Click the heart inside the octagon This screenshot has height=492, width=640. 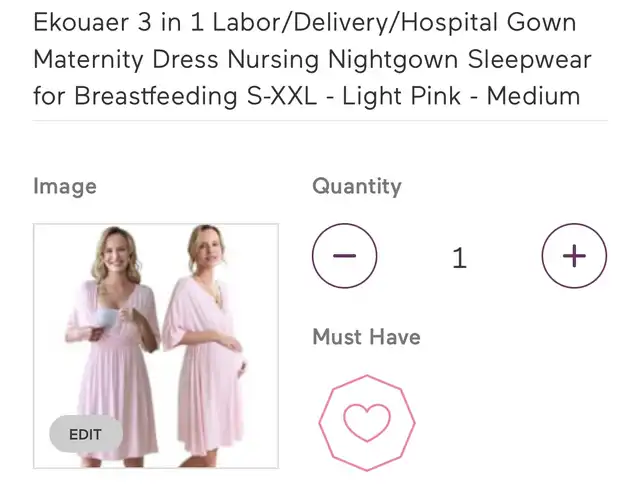tap(367, 423)
